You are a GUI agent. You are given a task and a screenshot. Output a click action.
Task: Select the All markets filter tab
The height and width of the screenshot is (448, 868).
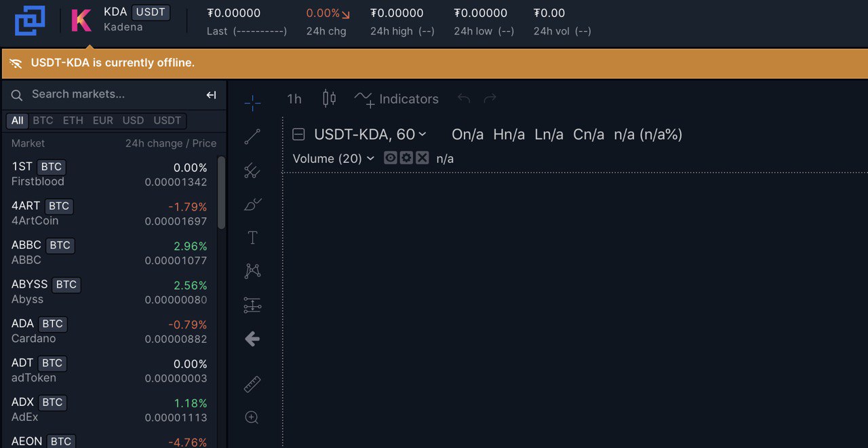pos(17,121)
